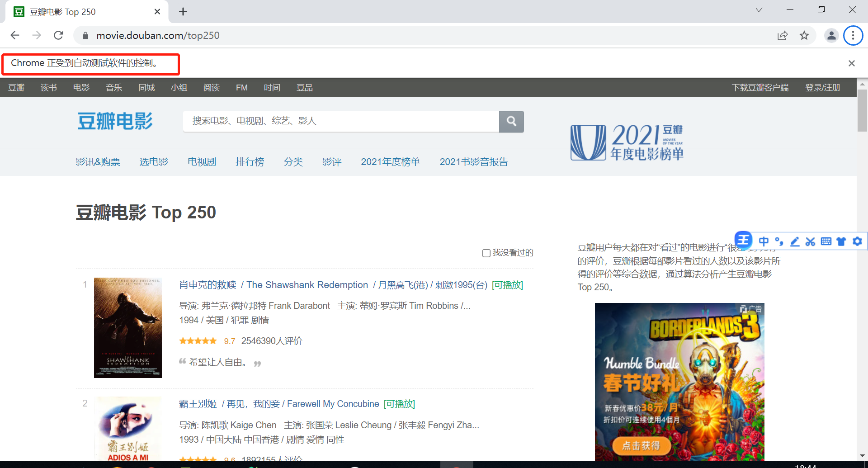Open 选电影 section

click(154, 162)
